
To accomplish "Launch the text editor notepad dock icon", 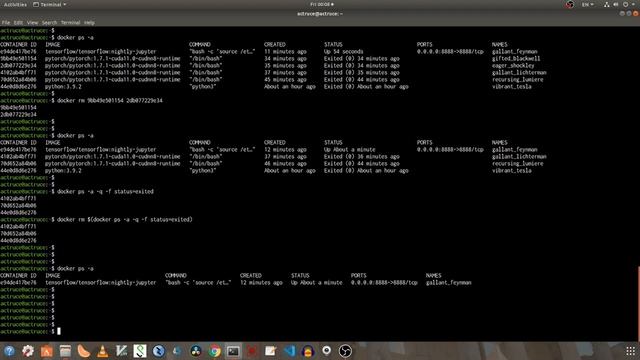I will [271, 351].
